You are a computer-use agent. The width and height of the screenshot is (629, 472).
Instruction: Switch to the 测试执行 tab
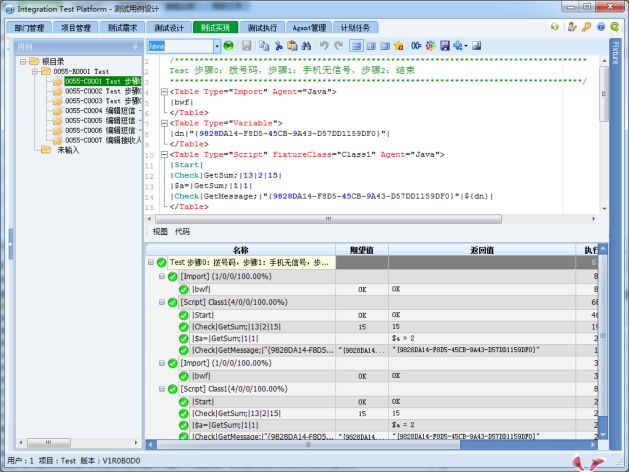point(262,27)
